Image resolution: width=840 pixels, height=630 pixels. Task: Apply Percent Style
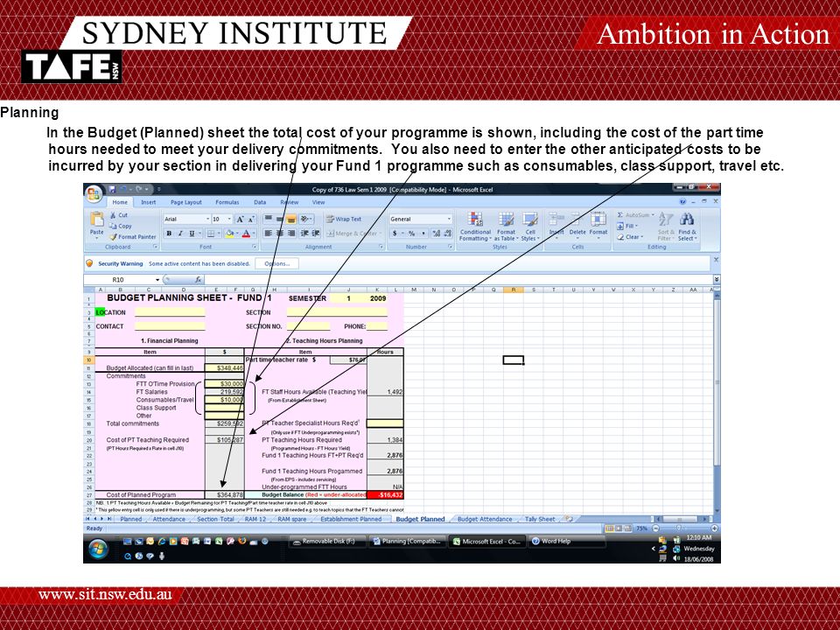[x=411, y=234]
